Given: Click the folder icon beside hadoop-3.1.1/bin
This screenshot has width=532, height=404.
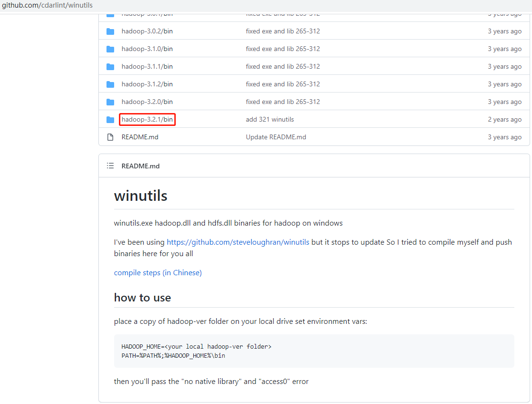Looking at the screenshot, I should click(110, 67).
